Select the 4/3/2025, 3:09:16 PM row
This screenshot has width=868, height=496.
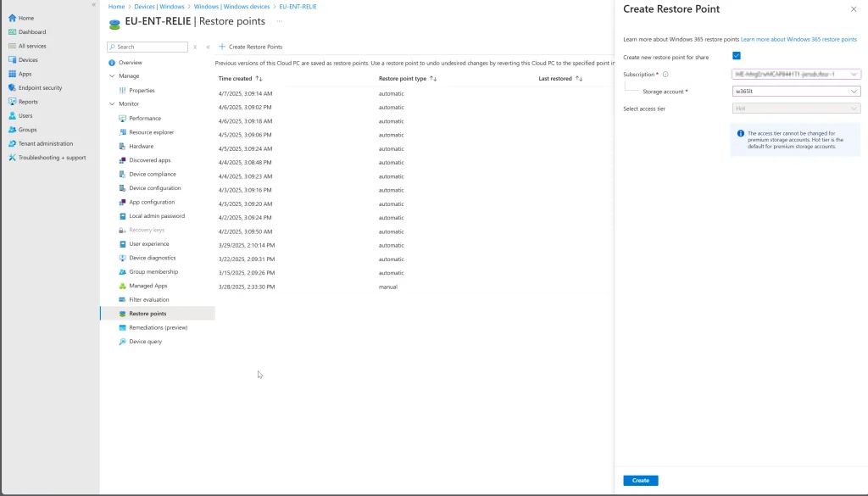245,190
